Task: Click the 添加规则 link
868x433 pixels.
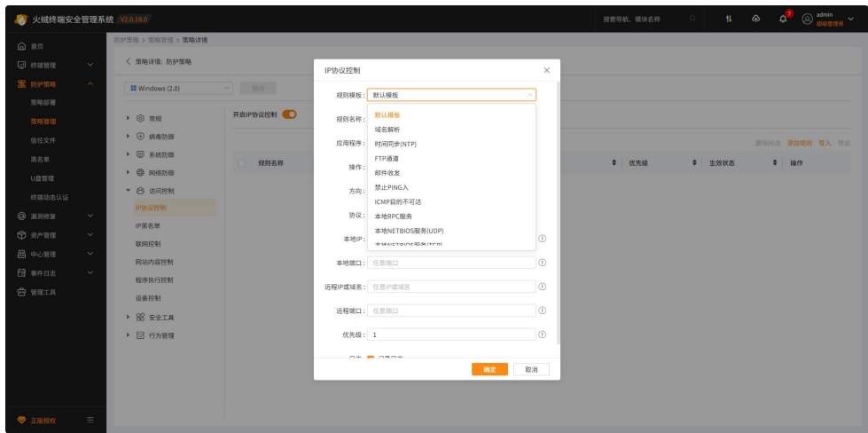Action: 800,144
